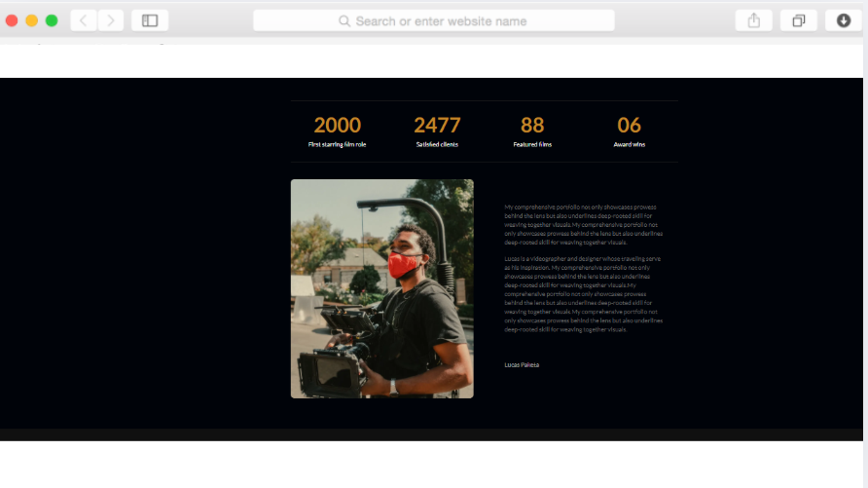Screen dimensions: 868x488
Task: Click the 2477 statistic number
Action: 437,126
